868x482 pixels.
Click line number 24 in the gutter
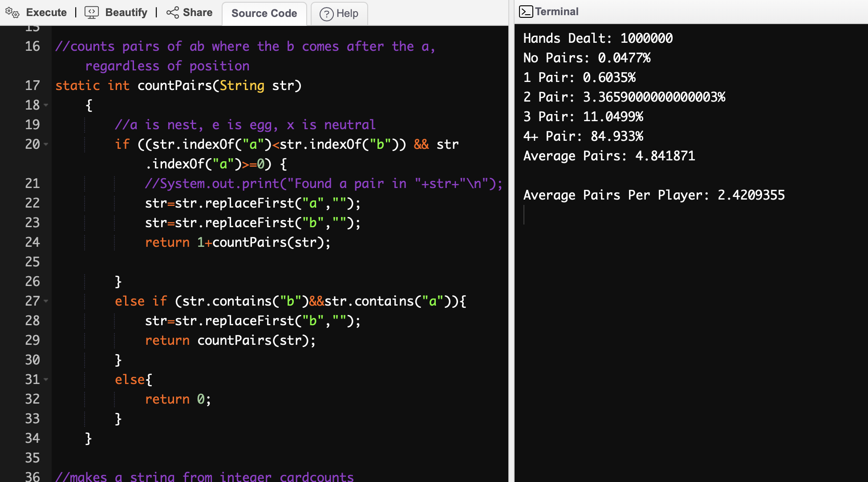coord(32,242)
